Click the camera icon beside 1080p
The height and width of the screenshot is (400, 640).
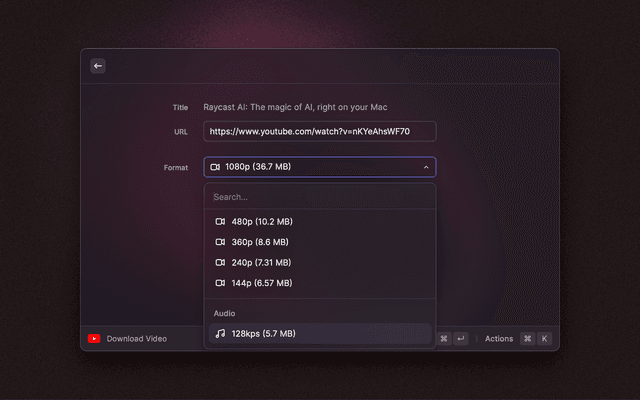[x=215, y=167]
